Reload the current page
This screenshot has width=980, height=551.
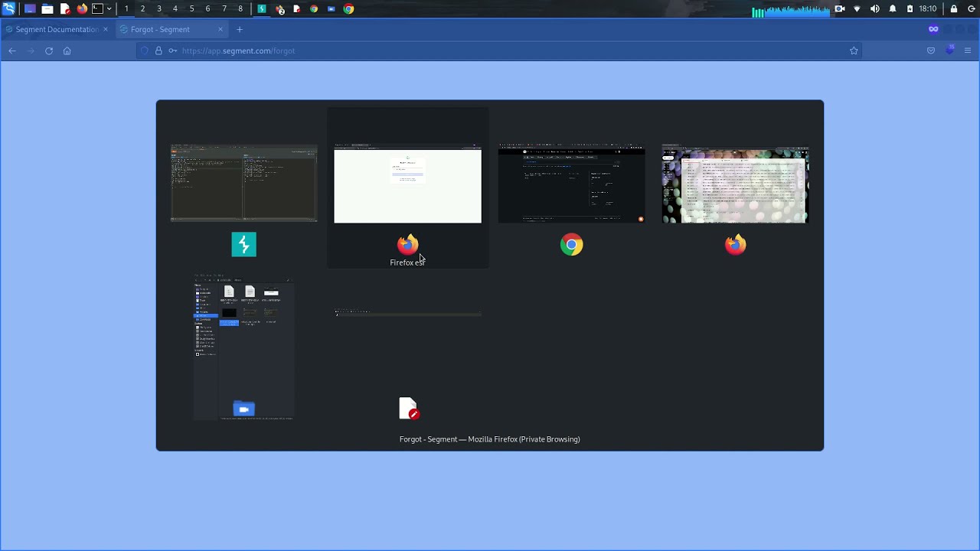coord(49,51)
